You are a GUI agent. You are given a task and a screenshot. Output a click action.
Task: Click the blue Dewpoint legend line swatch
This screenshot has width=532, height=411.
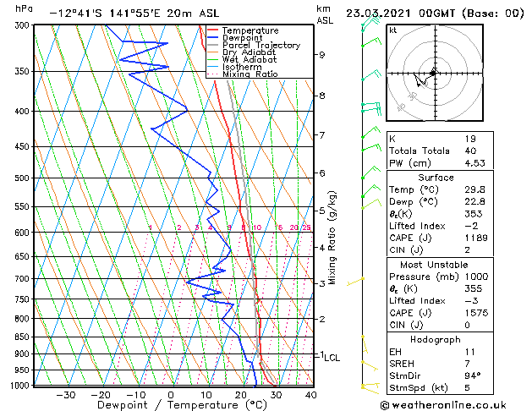213,38
